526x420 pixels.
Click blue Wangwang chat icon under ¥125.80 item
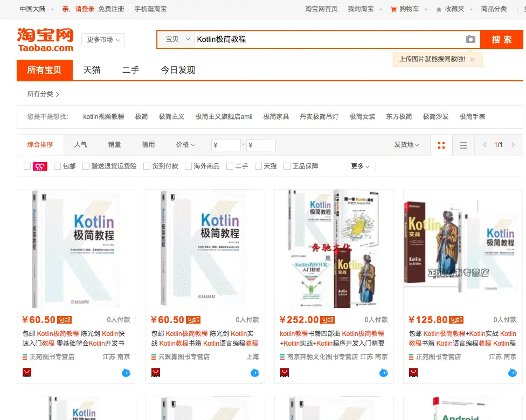[x=512, y=373]
